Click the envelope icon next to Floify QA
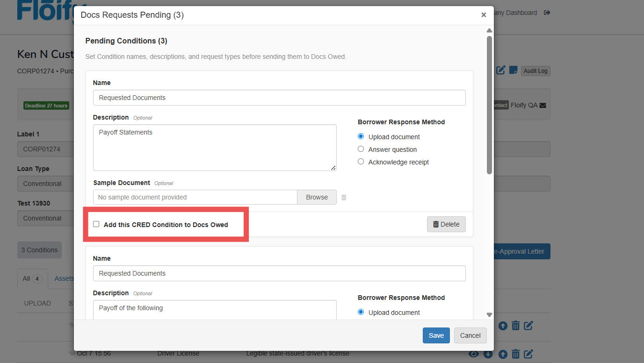 [543, 106]
